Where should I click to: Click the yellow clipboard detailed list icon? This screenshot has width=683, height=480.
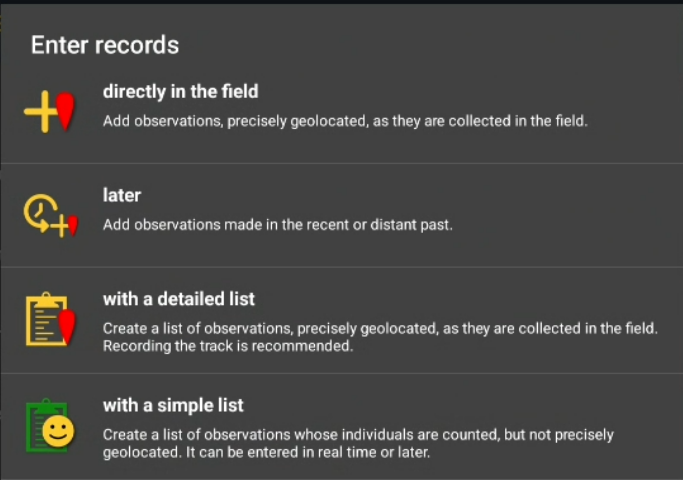point(44,319)
